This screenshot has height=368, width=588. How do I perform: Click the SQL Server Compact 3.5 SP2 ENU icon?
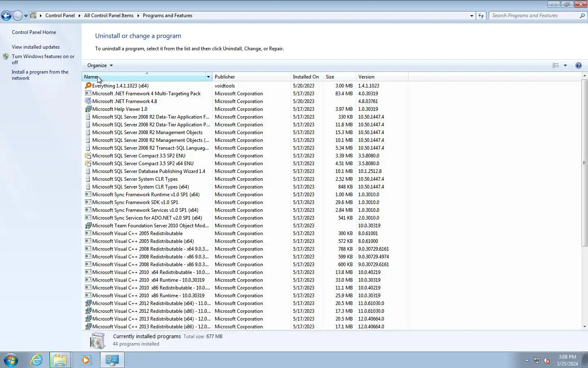[x=88, y=156]
